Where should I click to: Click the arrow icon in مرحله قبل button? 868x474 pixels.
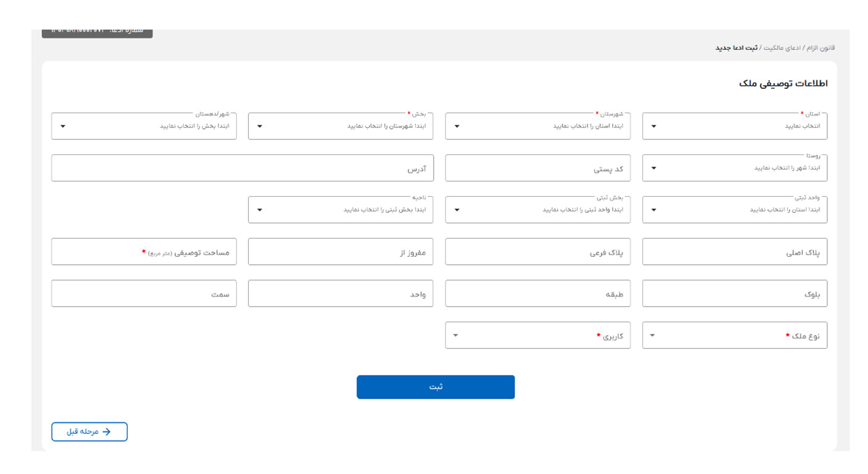(x=106, y=432)
